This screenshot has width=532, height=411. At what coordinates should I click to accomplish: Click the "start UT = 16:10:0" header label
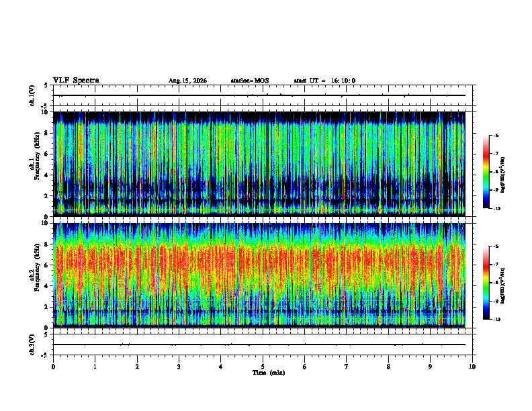[x=324, y=81]
